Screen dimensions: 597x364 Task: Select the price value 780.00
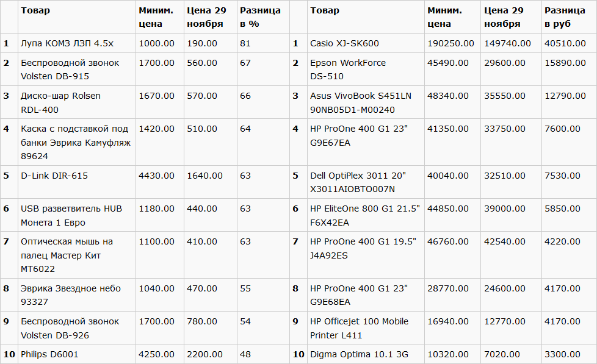202,321
